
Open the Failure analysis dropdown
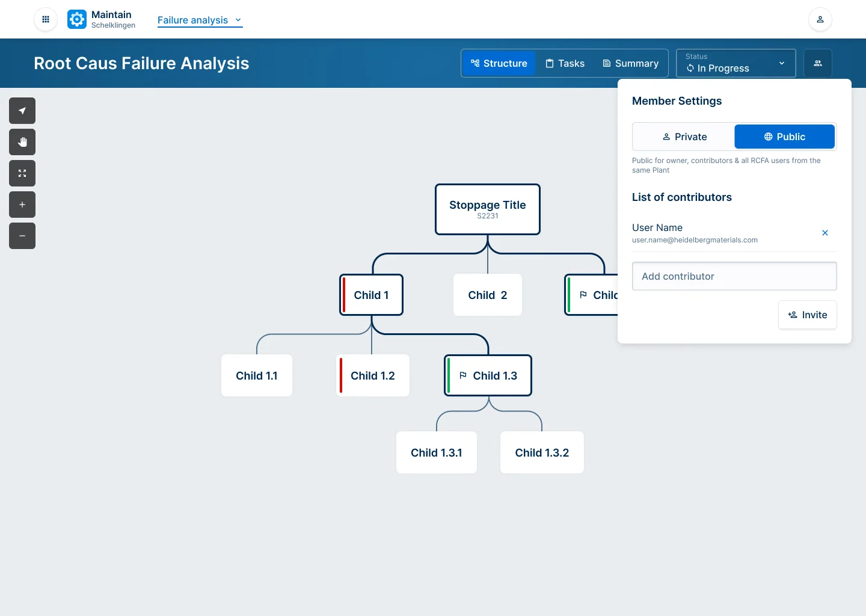pos(200,20)
